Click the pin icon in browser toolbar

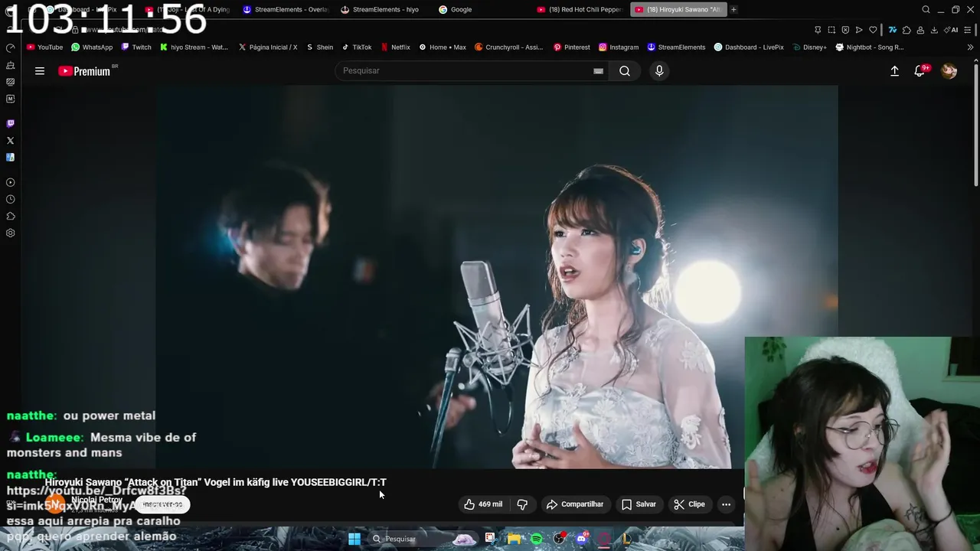pos(818,30)
